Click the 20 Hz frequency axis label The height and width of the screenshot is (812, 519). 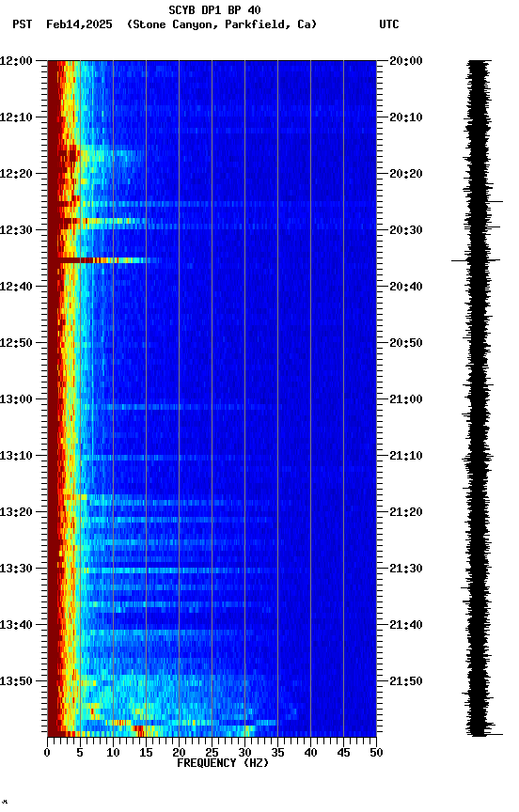click(x=179, y=753)
